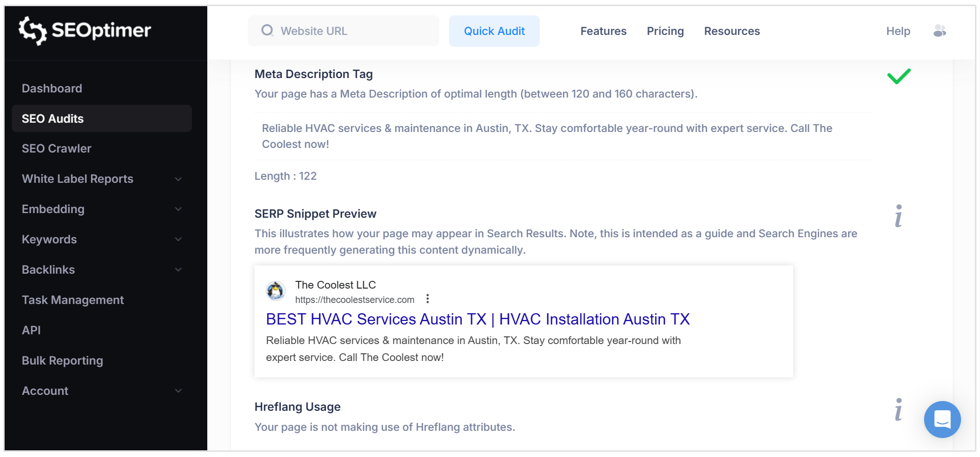The image size is (980, 457).
Task: Click the Hreflang Usage heading
Action: (298, 407)
